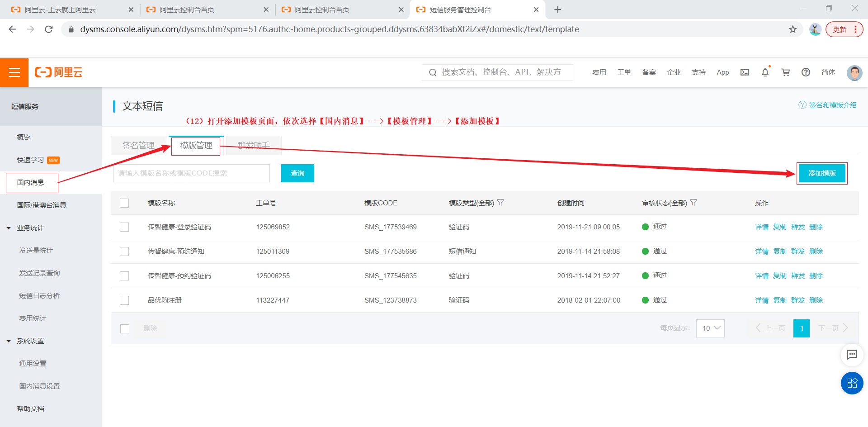Viewport: 868px width, 427px height.
Task: Open the help question mark icon
Action: pos(806,72)
